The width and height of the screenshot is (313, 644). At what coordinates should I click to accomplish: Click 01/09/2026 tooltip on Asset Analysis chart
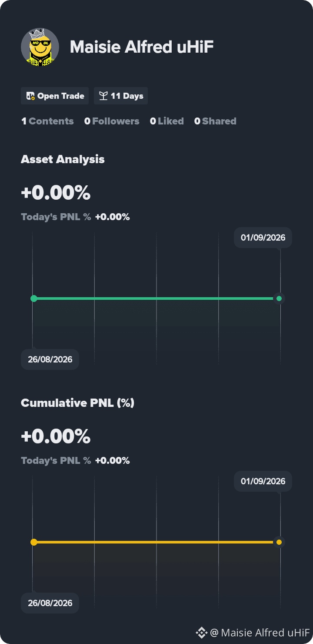263,238
